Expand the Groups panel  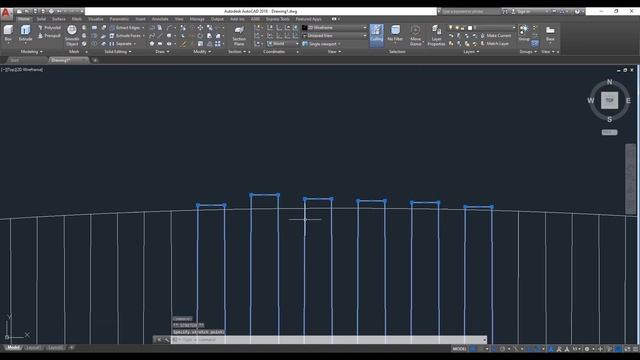(528, 52)
